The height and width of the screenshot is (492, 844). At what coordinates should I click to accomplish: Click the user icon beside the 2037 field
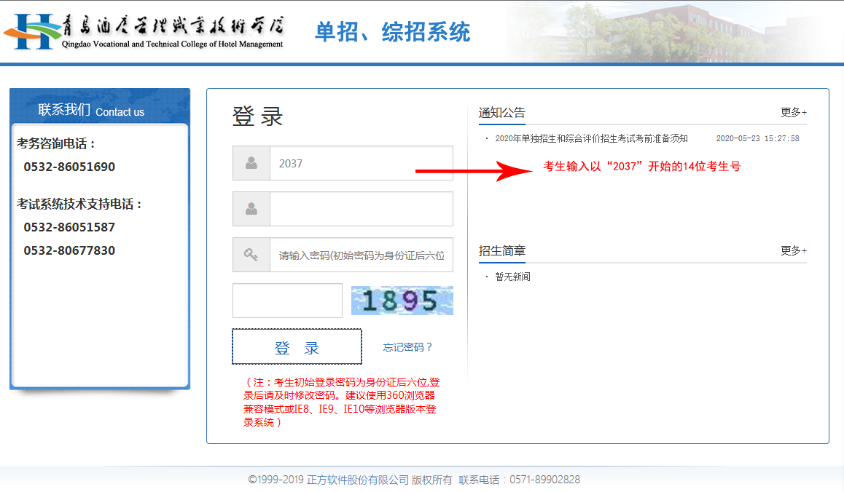pyautogui.click(x=251, y=163)
